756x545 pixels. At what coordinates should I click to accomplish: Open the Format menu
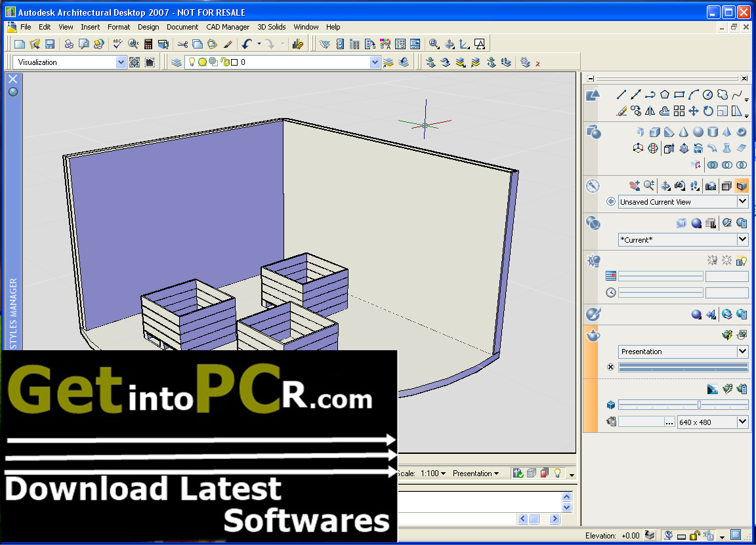pyautogui.click(x=119, y=27)
